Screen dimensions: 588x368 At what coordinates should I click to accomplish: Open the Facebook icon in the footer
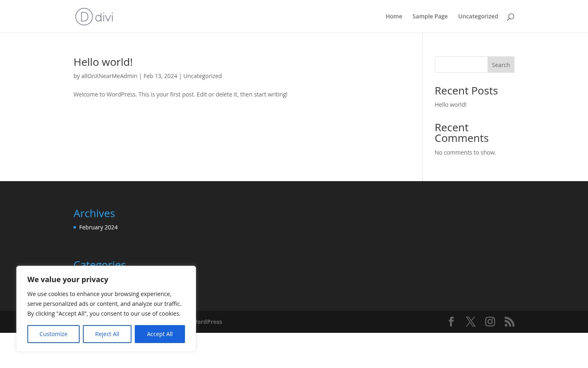(x=451, y=322)
